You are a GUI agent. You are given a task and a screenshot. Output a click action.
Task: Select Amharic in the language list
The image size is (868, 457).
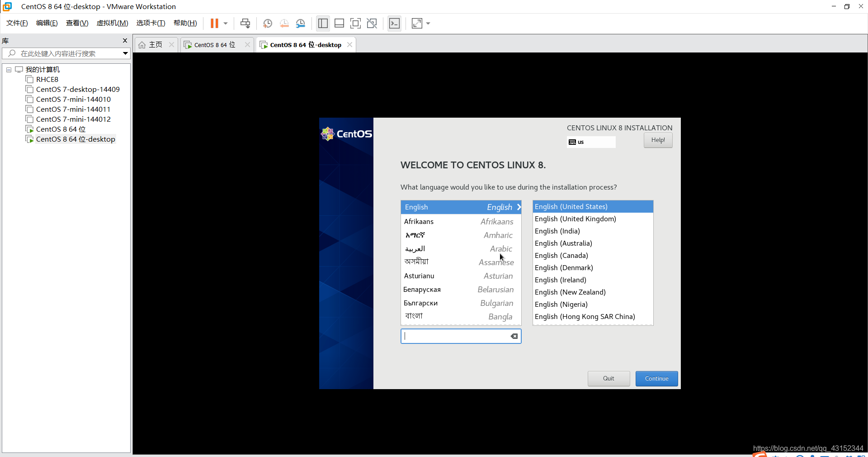[461, 235]
